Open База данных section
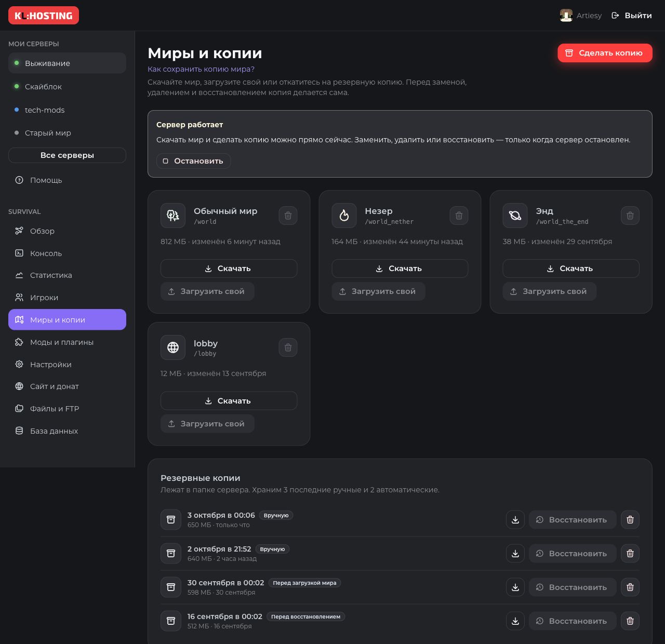This screenshot has height=644, width=665. [67, 431]
